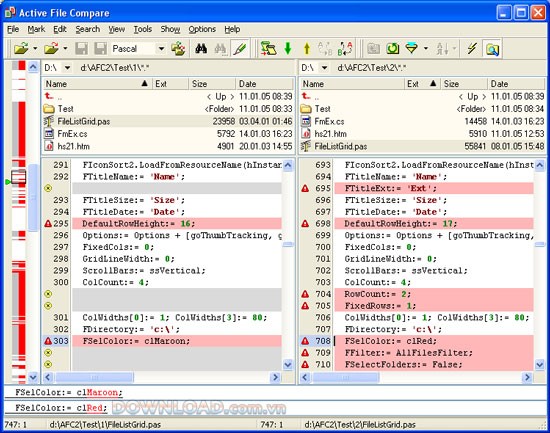Open the Tools menu
This screenshot has width=550, height=433.
(x=143, y=29)
